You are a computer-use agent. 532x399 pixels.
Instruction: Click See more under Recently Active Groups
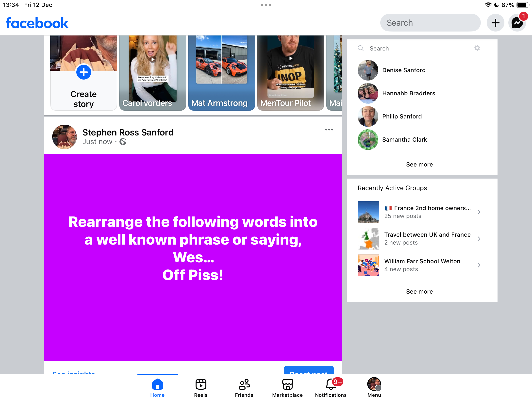[x=419, y=292]
